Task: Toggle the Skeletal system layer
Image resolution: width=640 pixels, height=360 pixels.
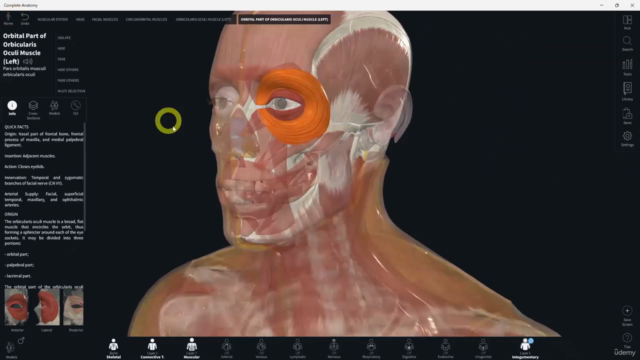Action: coord(113,349)
